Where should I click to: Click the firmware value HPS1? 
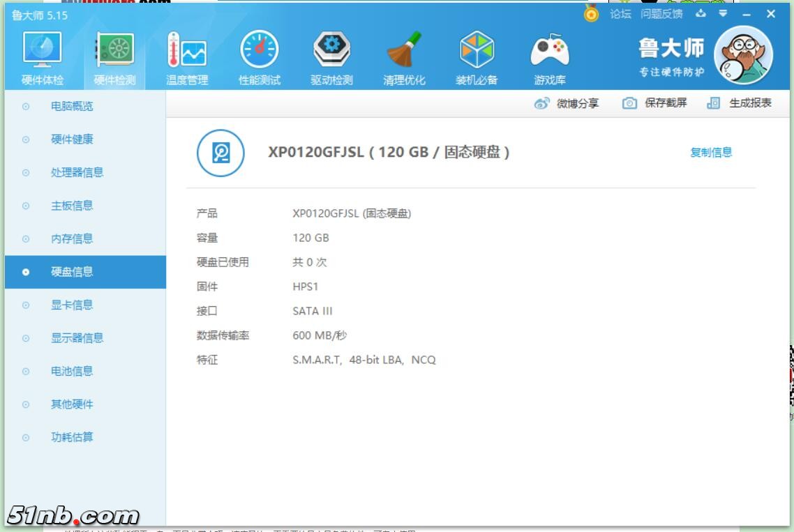pyautogui.click(x=305, y=287)
